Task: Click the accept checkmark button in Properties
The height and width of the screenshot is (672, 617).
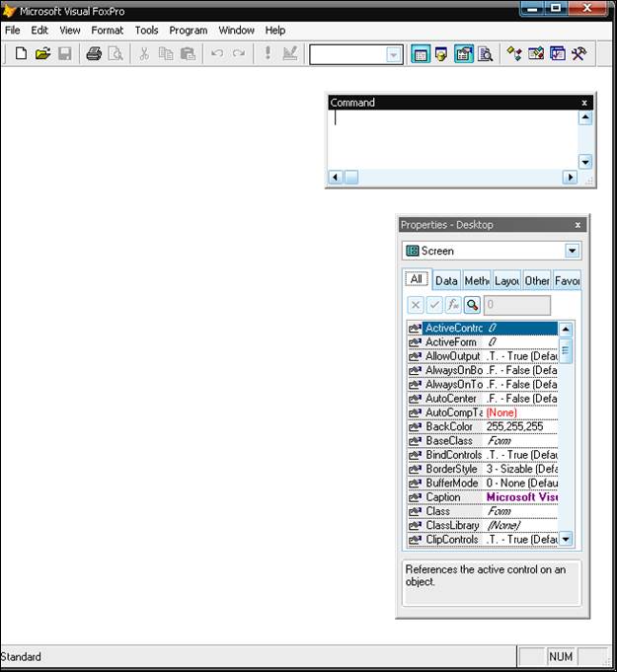Action: [434, 305]
